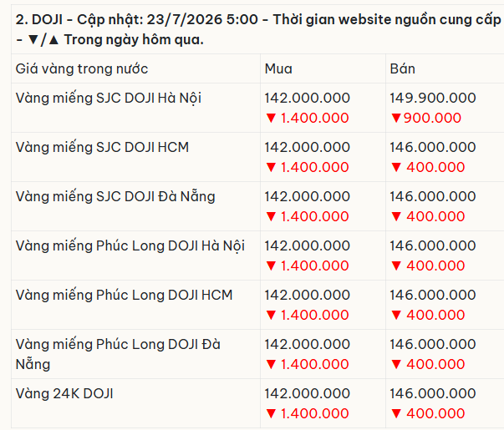Screen dimensions: 504x430
Task: Click the 'Bán' column header
Action: point(402,68)
